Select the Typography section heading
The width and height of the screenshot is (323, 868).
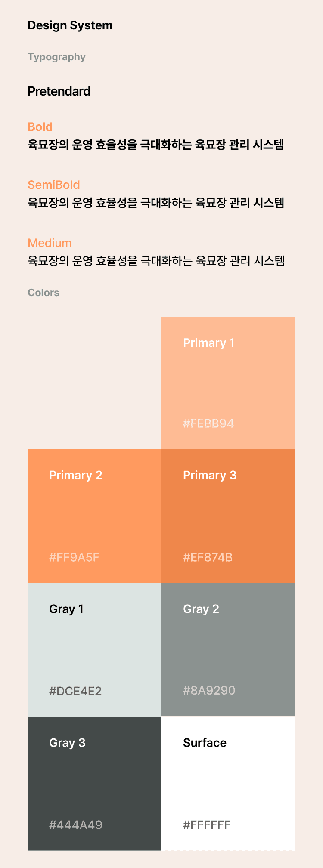point(56,57)
